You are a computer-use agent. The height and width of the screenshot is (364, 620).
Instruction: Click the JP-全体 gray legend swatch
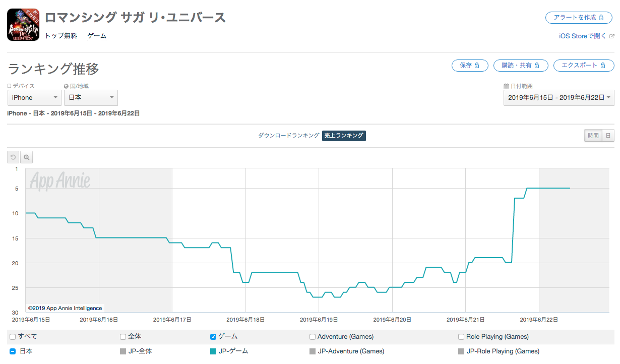pos(123,351)
